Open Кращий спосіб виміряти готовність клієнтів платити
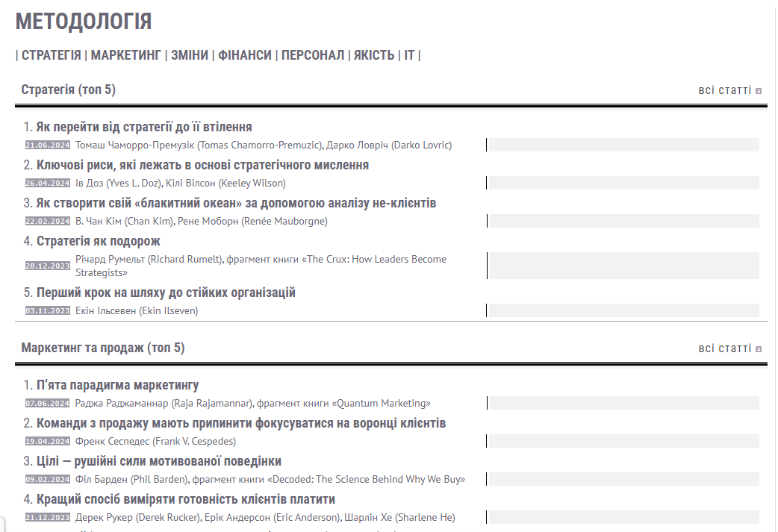This screenshot has height=532, width=778. [x=186, y=499]
